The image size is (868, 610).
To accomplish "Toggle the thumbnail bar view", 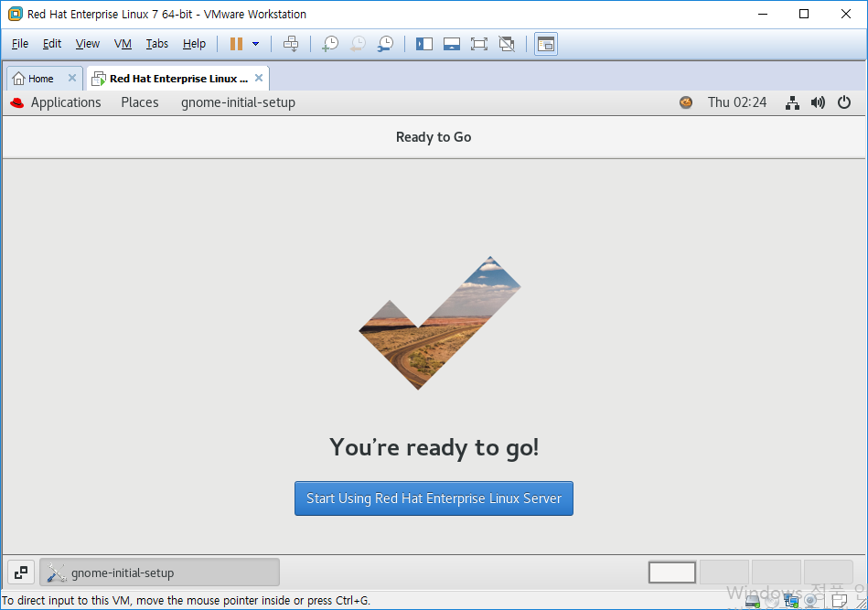I will pos(452,44).
